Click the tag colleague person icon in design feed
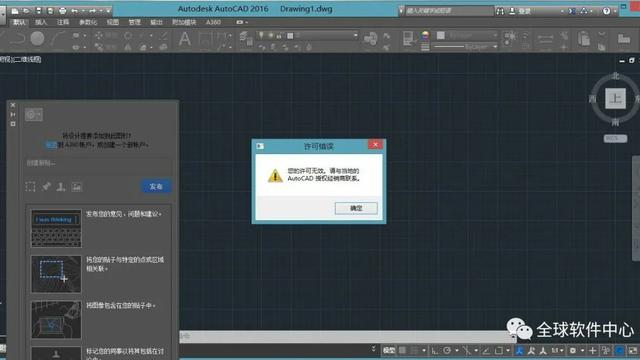This screenshot has width=640, height=360. (x=61, y=187)
